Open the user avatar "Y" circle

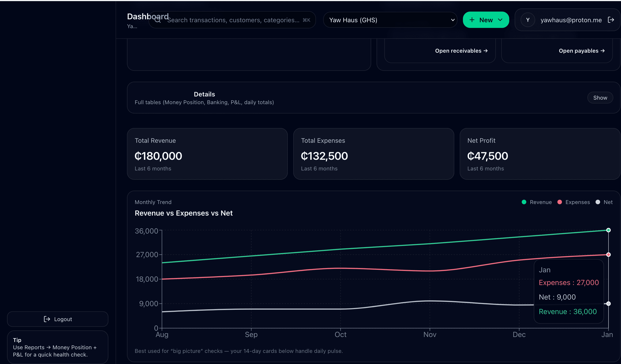pos(528,20)
